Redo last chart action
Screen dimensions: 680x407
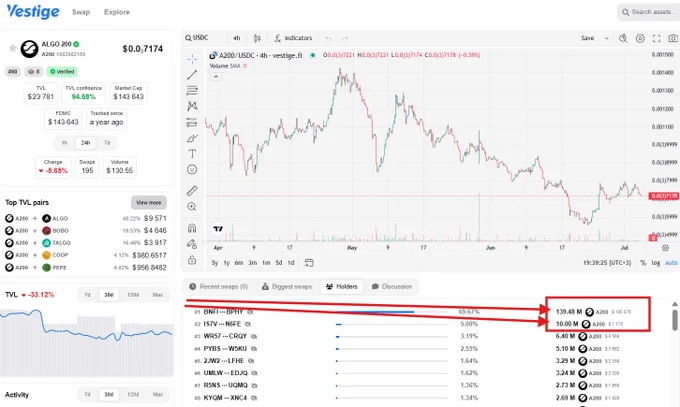tap(345, 38)
